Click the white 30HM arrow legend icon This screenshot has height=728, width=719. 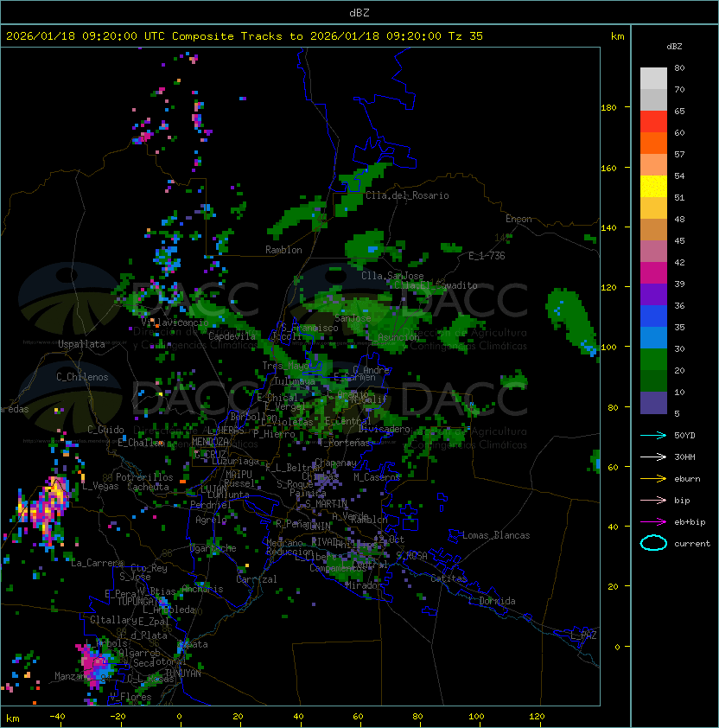coord(653,457)
